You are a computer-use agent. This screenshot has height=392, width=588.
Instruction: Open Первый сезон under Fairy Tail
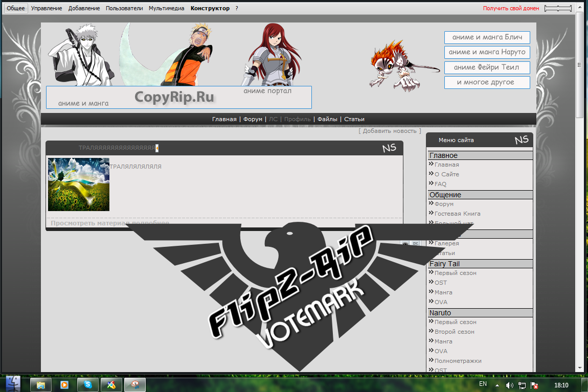click(455, 273)
